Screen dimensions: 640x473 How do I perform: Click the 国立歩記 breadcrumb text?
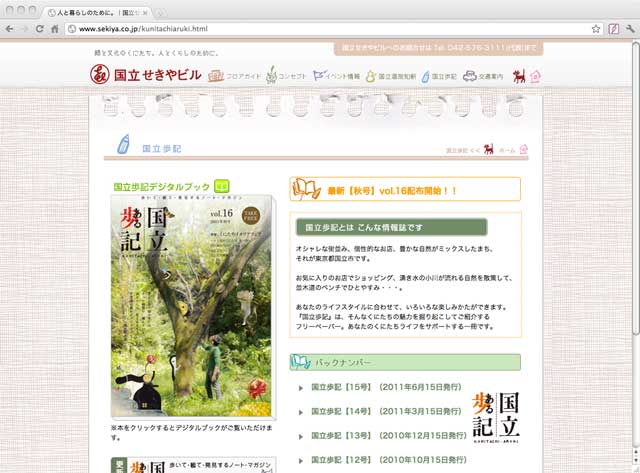456,151
